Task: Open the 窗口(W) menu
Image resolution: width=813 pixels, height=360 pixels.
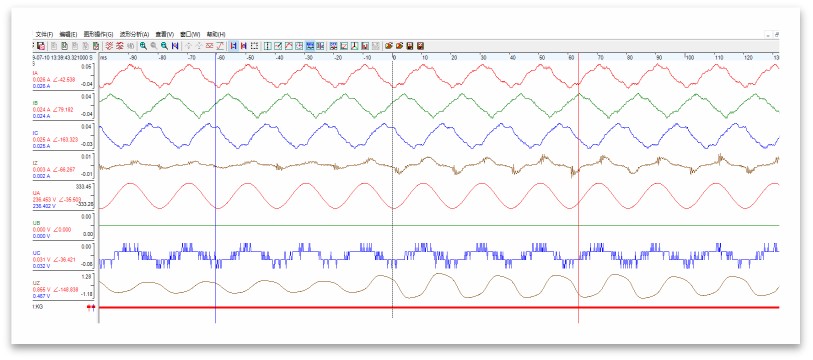Action: click(190, 34)
